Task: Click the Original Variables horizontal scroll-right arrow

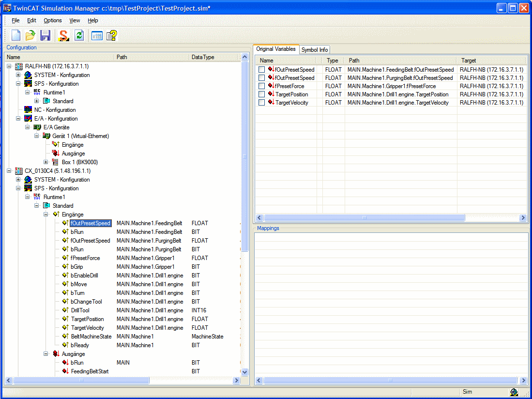Action: (523, 218)
